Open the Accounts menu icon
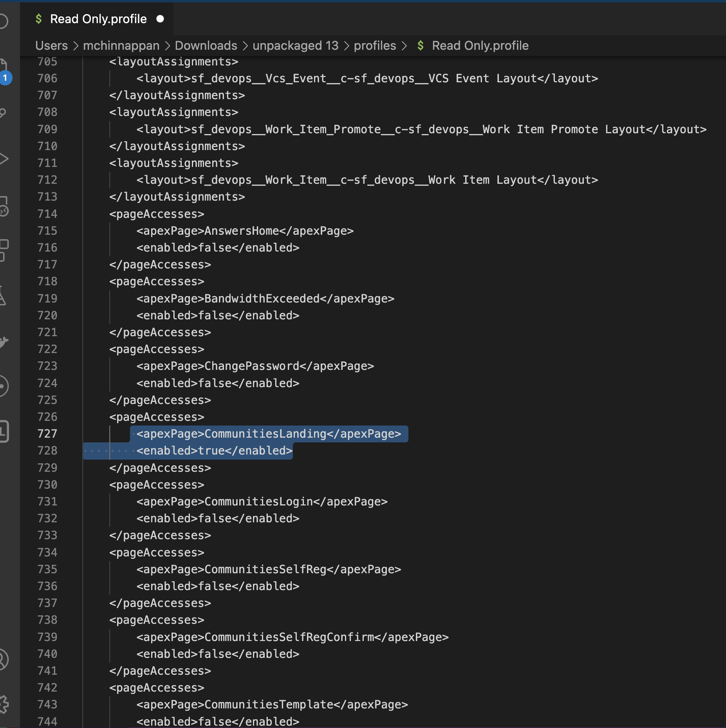This screenshot has height=728, width=726. pos(4,659)
